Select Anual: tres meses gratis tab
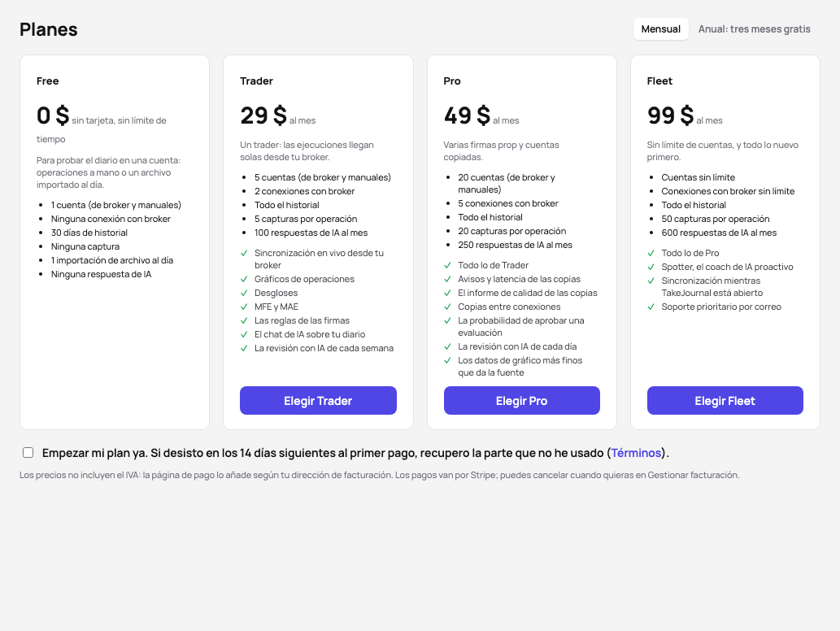Viewport: 840px width, 631px height. point(754,29)
